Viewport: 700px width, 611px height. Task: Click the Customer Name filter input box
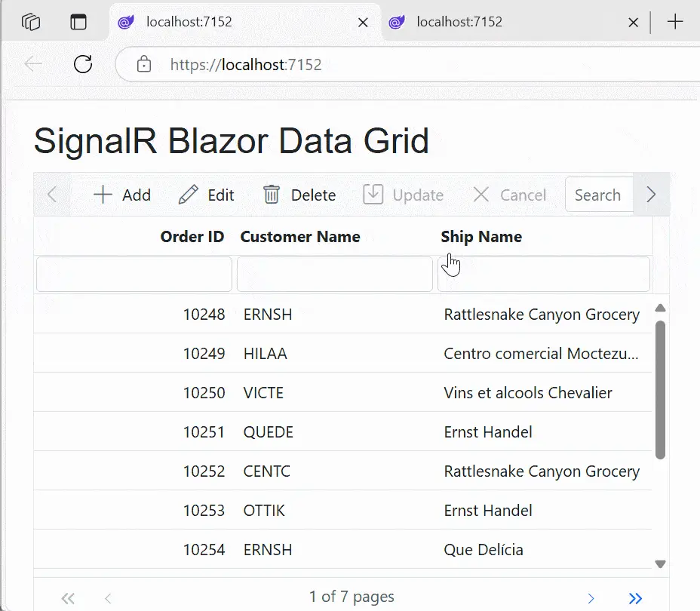[334, 273]
